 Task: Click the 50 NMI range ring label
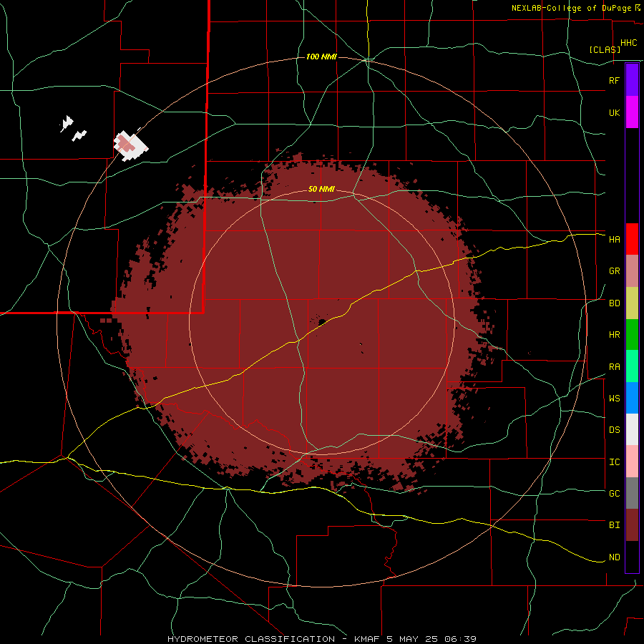point(321,190)
